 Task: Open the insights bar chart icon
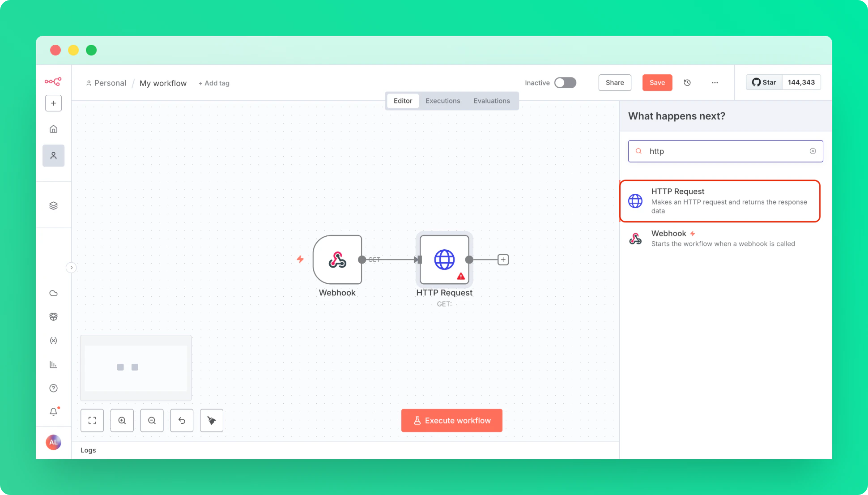point(53,364)
